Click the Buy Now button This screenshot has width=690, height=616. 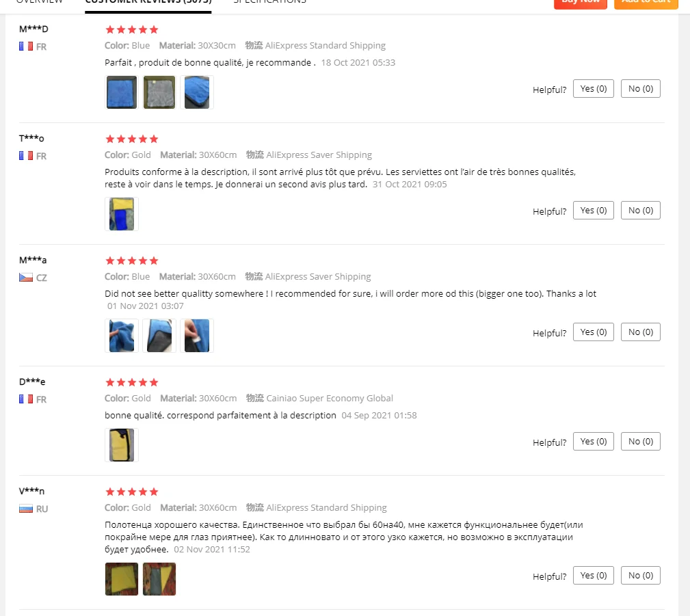click(x=581, y=3)
